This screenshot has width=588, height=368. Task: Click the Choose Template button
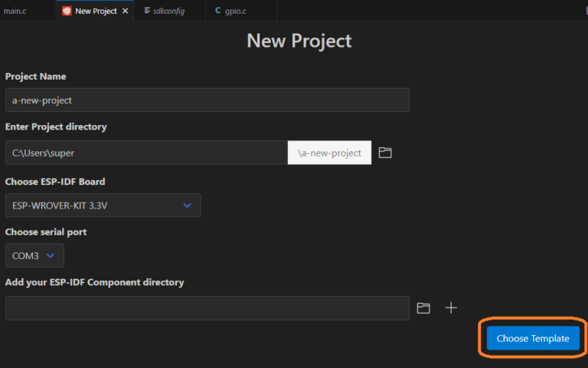(x=533, y=338)
